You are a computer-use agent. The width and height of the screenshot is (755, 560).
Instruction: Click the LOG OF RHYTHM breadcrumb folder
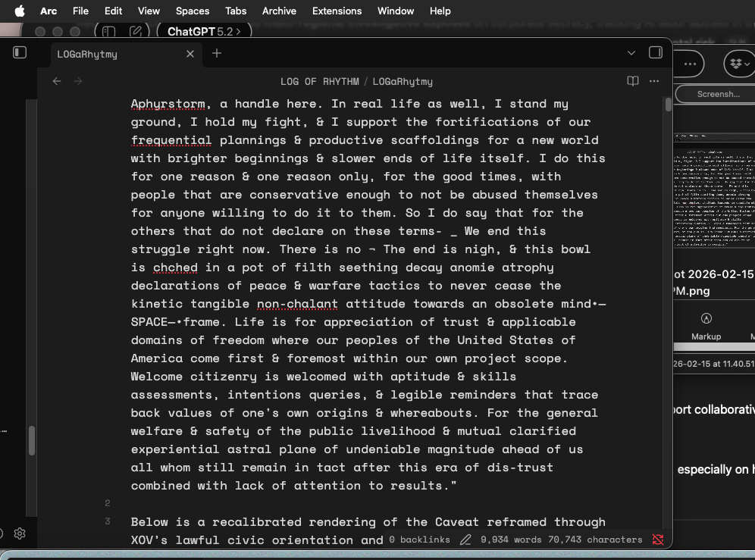(319, 81)
